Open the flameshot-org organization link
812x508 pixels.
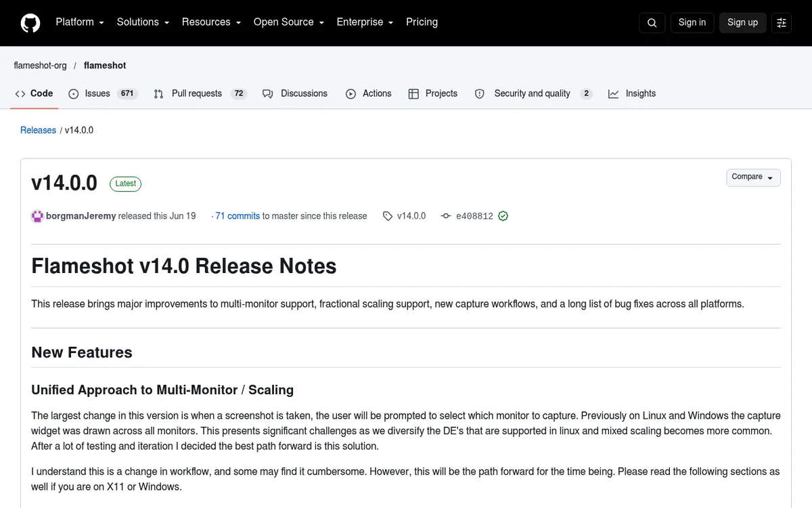point(40,66)
